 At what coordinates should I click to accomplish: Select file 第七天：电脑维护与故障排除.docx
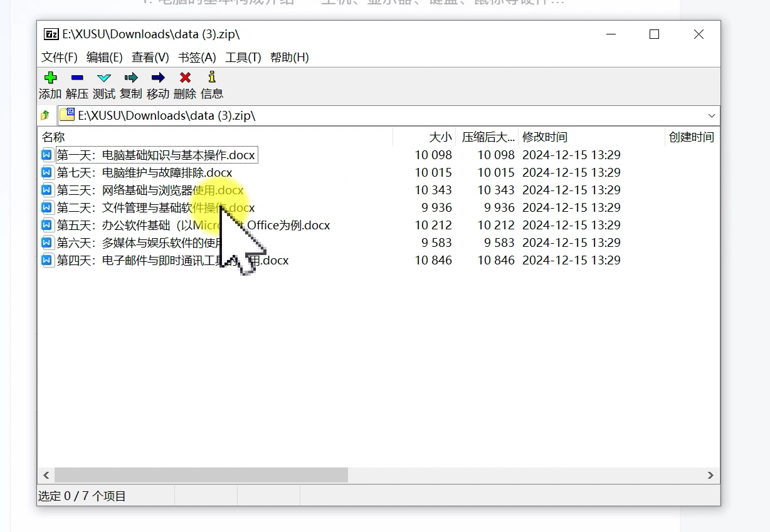[145, 173]
